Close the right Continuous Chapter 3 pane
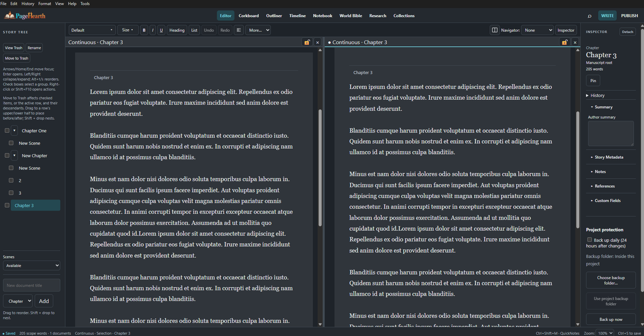Image resolution: width=644 pixels, height=336 pixels. [x=575, y=42]
